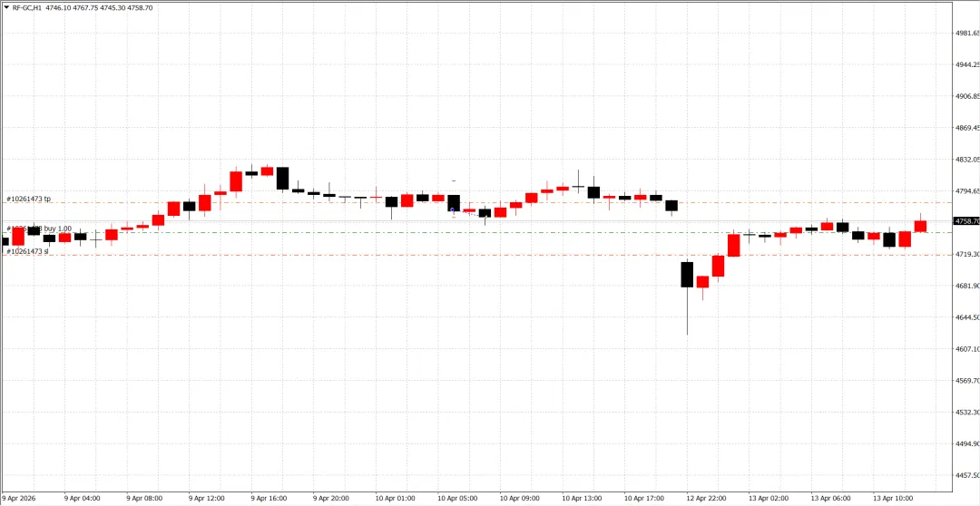Image resolution: width=980 pixels, height=506 pixels.
Task: Click the 9 Apr 2026 date label
Action: point(19,499)
